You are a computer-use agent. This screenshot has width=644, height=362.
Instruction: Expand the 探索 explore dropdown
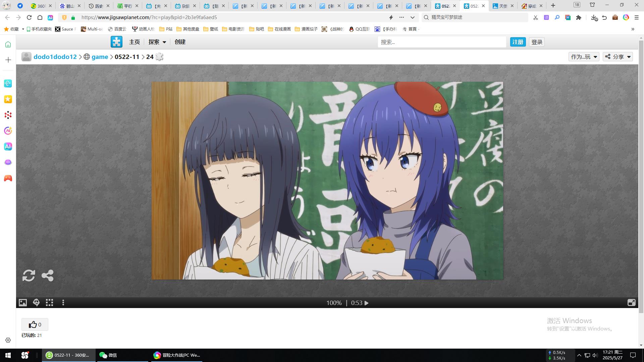(x=157, y=42)
